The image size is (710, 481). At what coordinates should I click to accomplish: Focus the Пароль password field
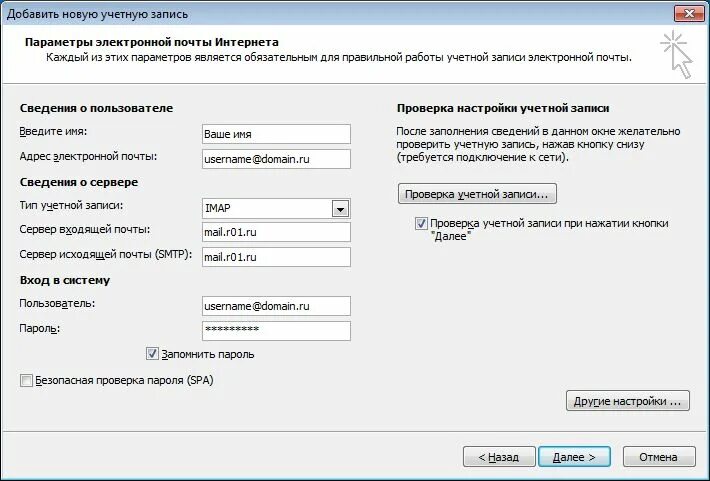(275, 330)
